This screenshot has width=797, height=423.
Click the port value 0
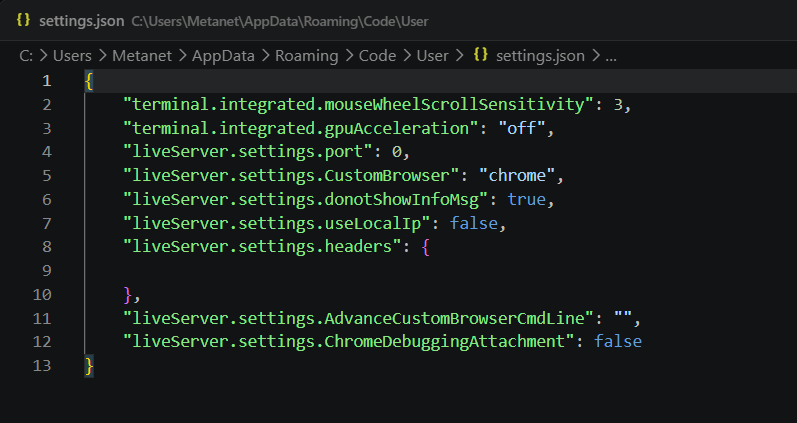click(396, 152)
